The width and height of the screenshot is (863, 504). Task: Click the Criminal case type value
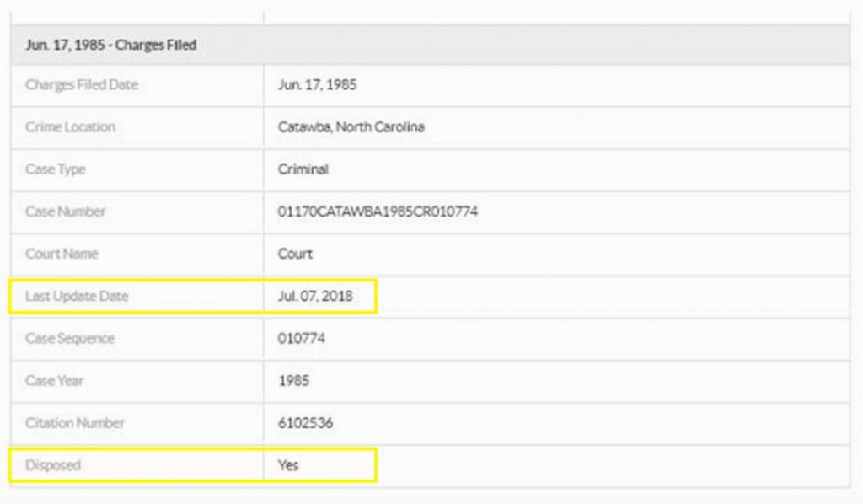click(x=303, y=169)
